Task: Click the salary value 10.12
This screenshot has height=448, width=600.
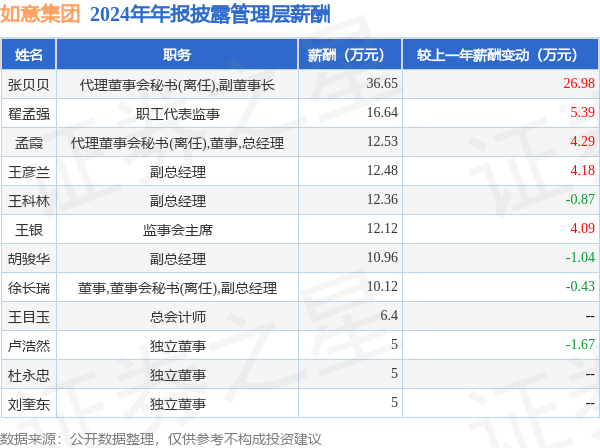Action: [x=382, y=287]
